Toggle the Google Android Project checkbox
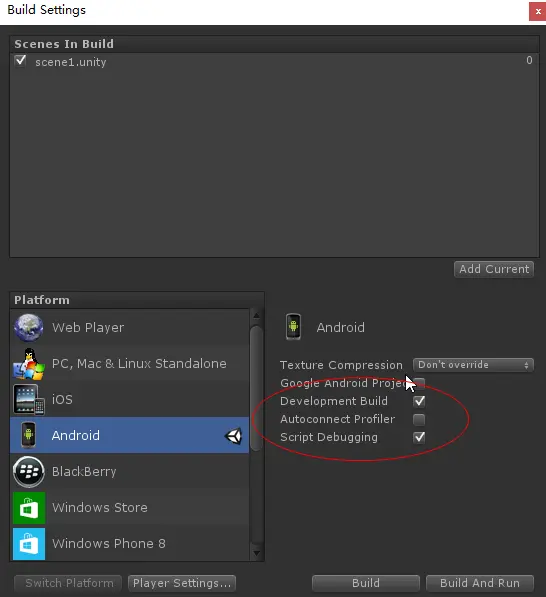 (419, 383)
